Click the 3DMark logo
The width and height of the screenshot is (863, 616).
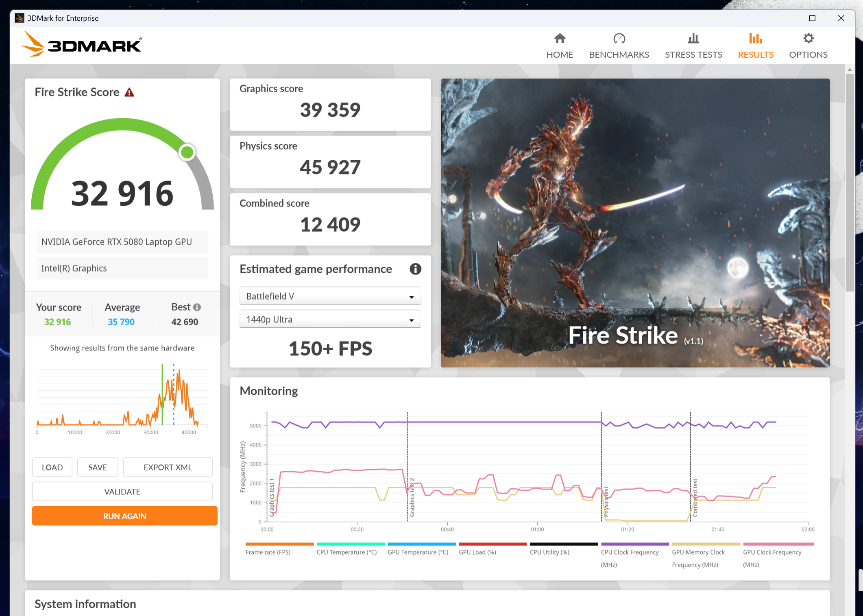[81, 44]
